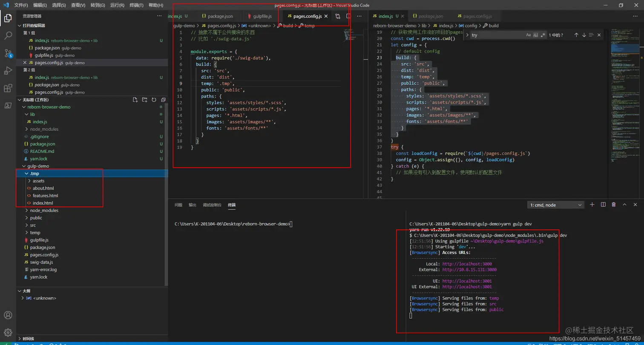The width and height of the screenshot is (644, 345).
Task: Refresh the explorer tree
Action: click(x=153, y=100)
